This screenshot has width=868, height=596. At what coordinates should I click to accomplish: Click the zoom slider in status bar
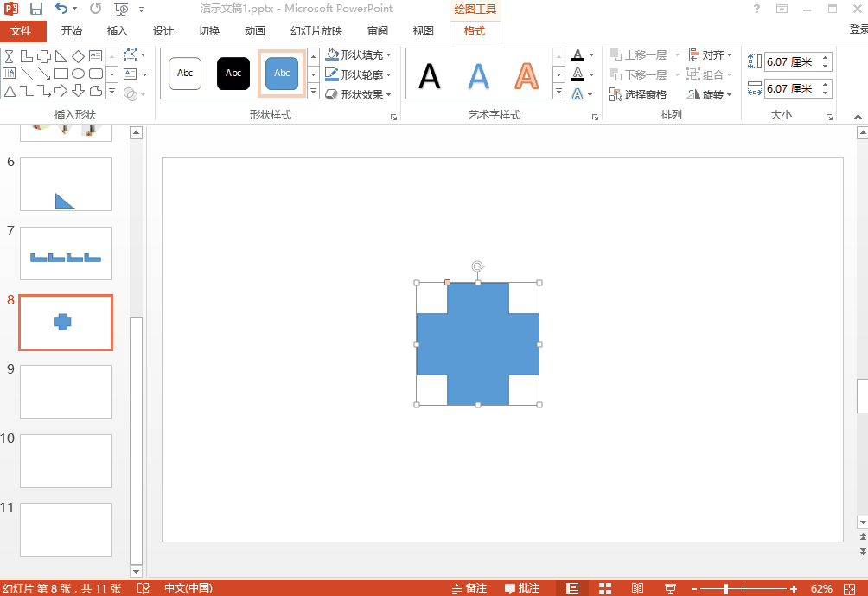click(726, 588)
